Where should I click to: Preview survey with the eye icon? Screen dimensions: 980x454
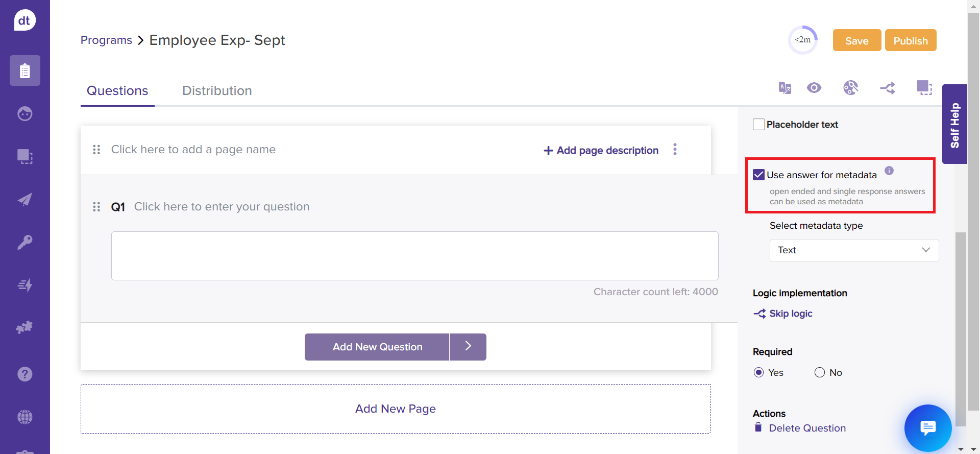[x=814, y=88]
